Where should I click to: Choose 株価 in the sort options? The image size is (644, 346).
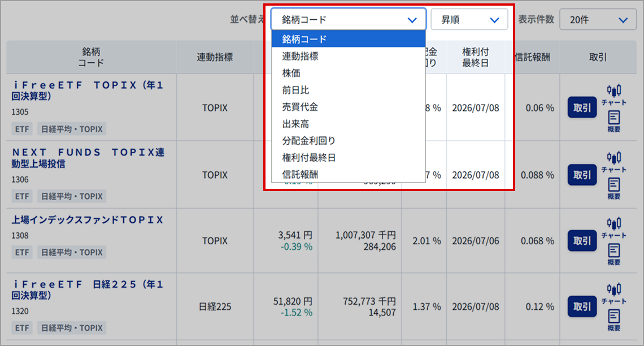tap(291, 73)
